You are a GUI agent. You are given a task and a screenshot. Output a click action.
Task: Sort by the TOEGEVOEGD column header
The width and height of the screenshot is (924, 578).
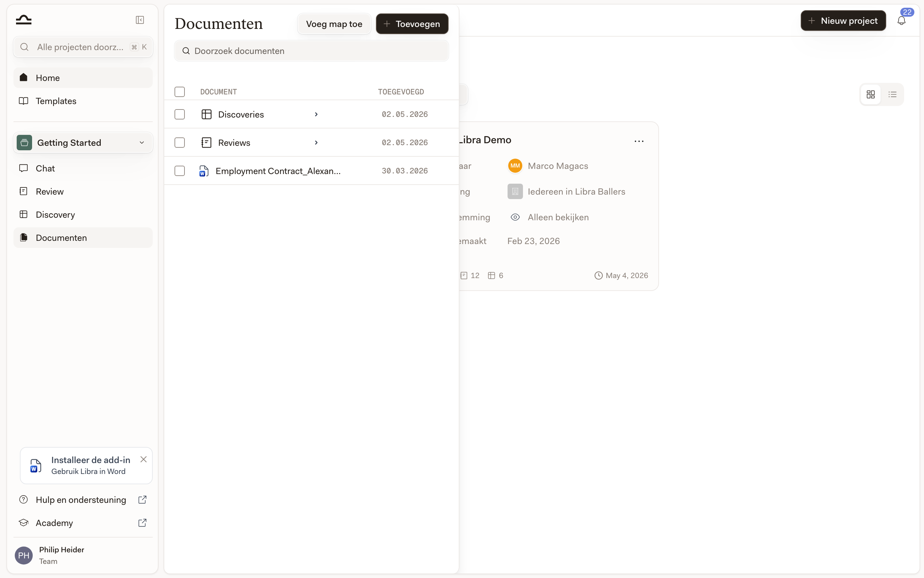(x=401, y=92)
